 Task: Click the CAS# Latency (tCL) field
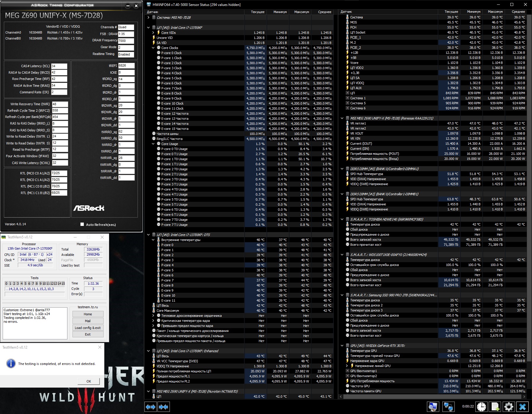pos(59,66)
